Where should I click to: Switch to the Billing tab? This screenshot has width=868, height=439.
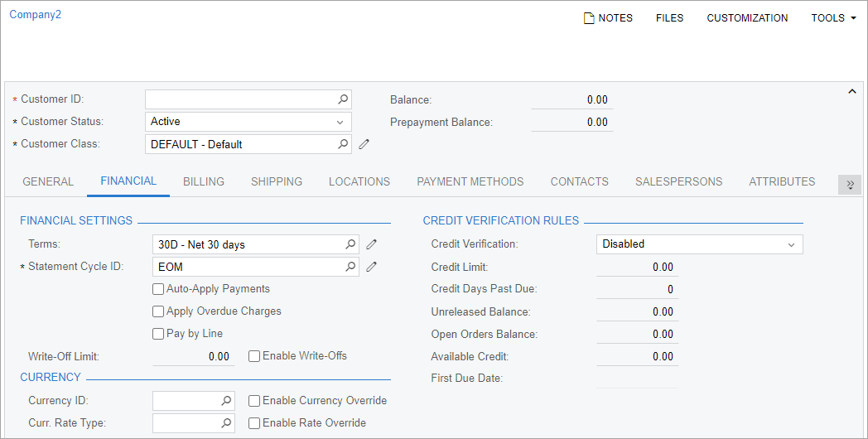pyautogui.click(x=204, y=181)
